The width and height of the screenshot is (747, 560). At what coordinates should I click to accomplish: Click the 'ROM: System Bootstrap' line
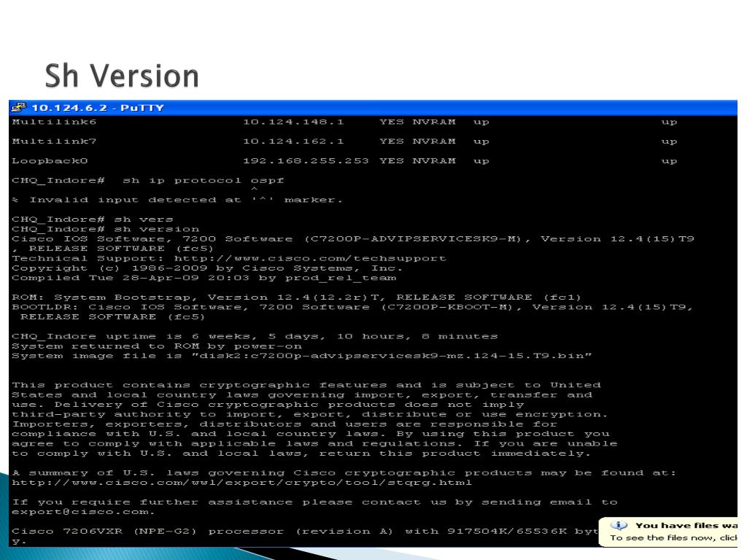[x=296, y=297]
